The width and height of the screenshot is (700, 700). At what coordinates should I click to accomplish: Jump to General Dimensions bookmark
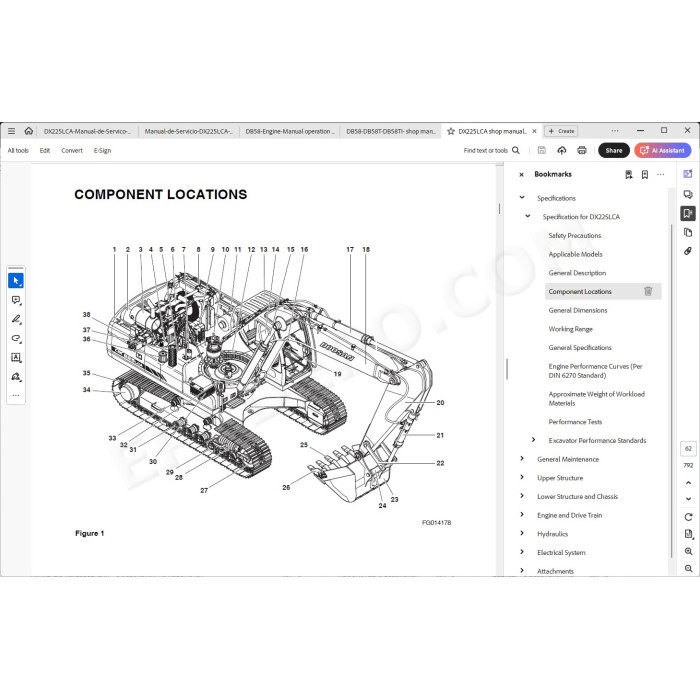tap(578, 310)
